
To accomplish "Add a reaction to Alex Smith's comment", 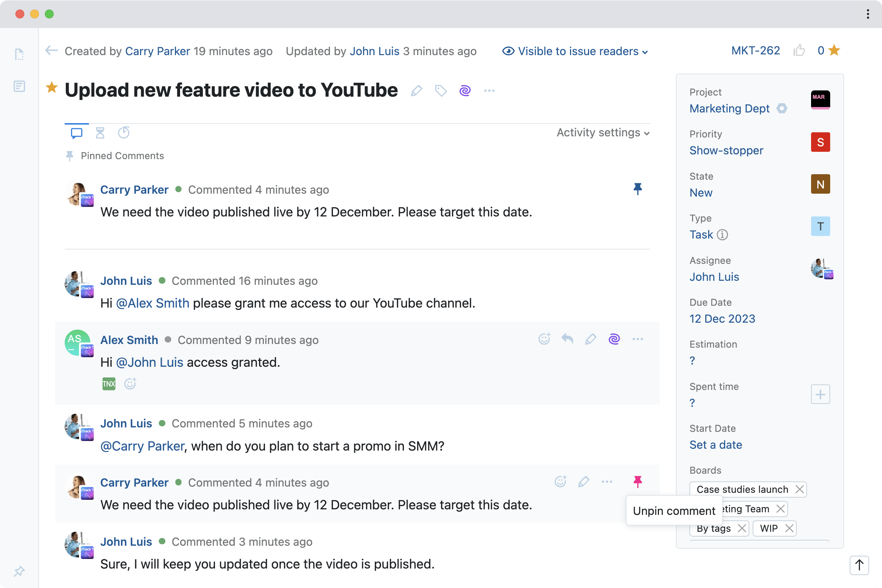I will coord(545,338).
